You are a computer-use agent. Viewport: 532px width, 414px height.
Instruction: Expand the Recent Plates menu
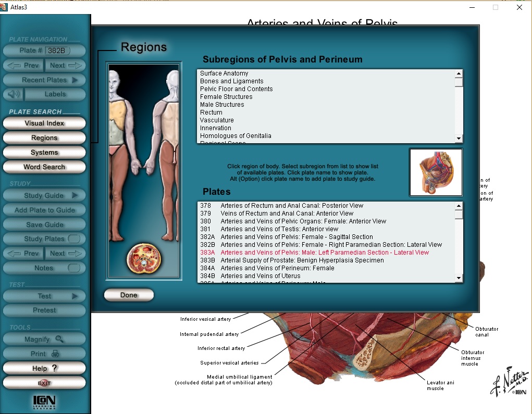pos(44,80)
